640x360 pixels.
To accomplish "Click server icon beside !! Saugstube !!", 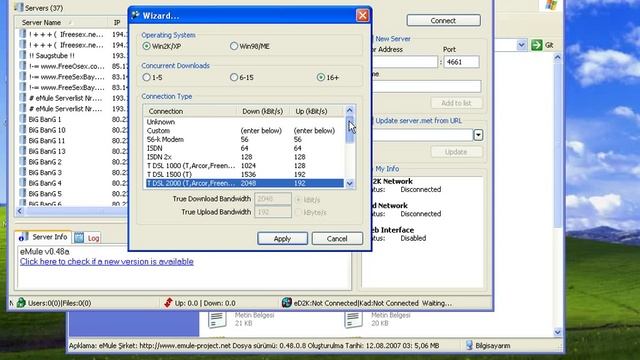I will tap(23, 56).
